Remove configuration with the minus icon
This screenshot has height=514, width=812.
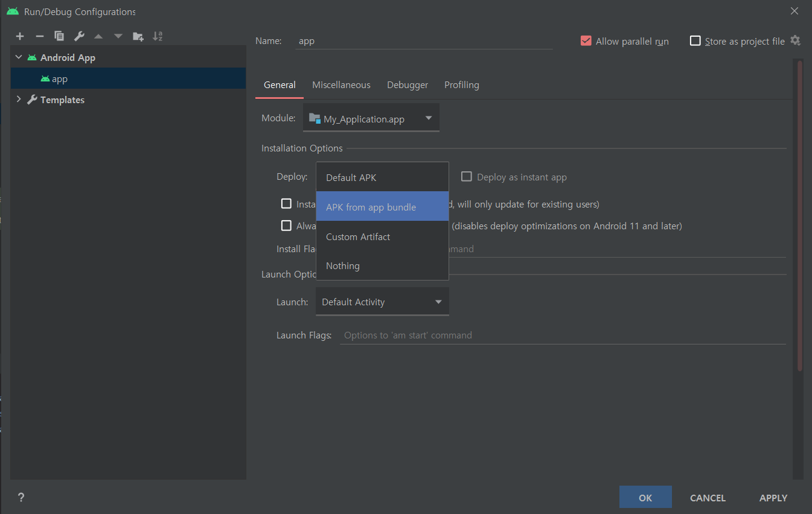39,36
